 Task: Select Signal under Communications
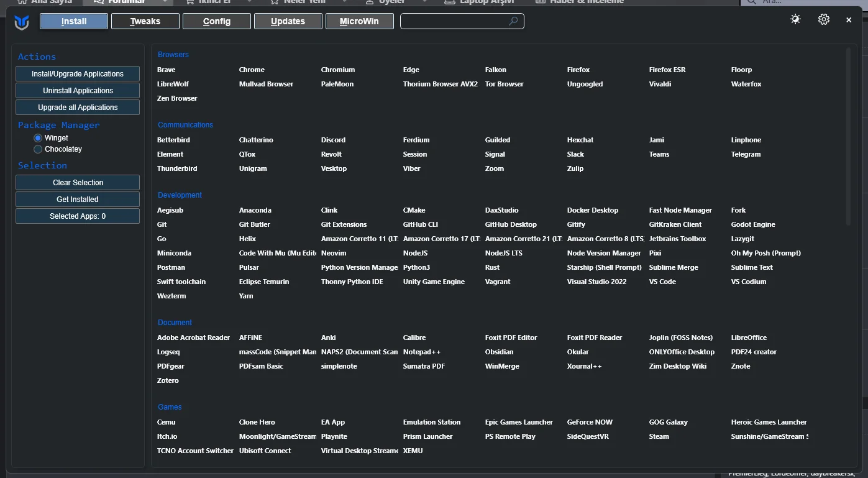pos(495,154)
